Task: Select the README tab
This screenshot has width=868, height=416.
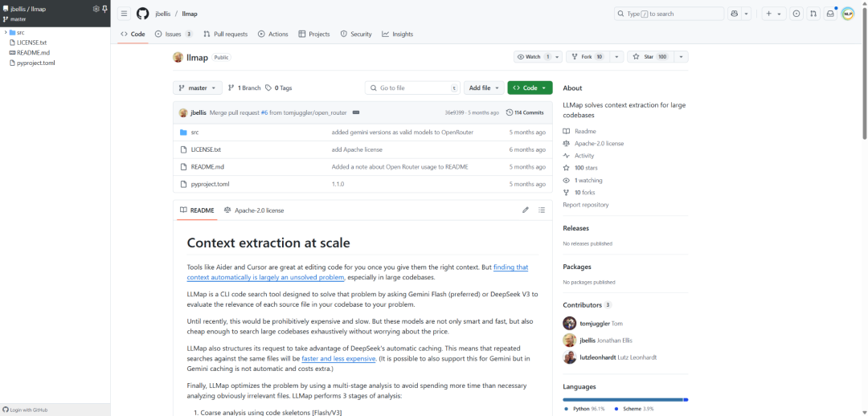Action: (x=197, y=210)
